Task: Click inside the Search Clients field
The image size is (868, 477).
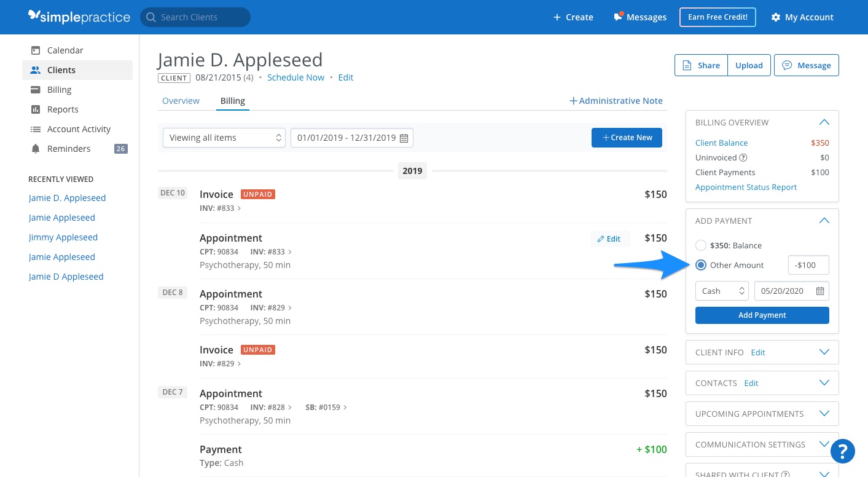Action: pos(197,17)
